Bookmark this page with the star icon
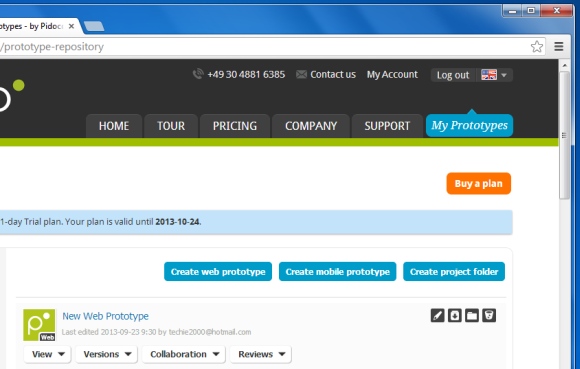 [537, 47]
